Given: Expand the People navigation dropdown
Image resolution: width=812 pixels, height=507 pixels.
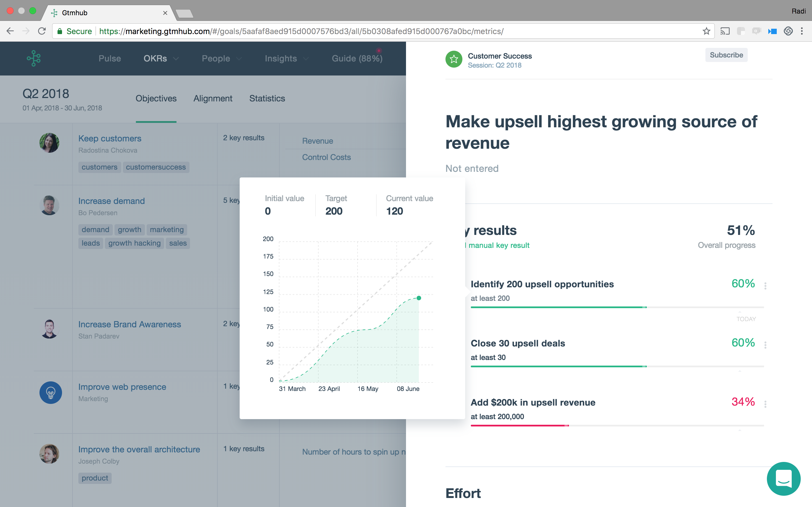Looking at the screenshot, I should coord(221,58).
